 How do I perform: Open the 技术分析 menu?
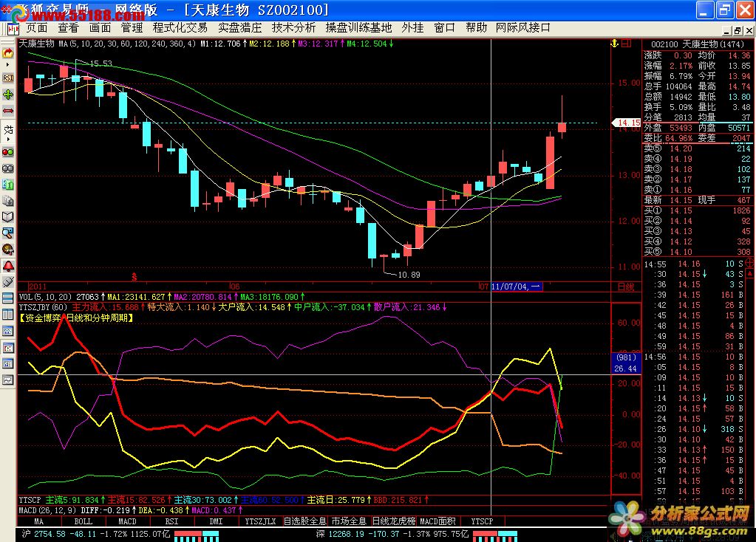click(x=293, y=28)
